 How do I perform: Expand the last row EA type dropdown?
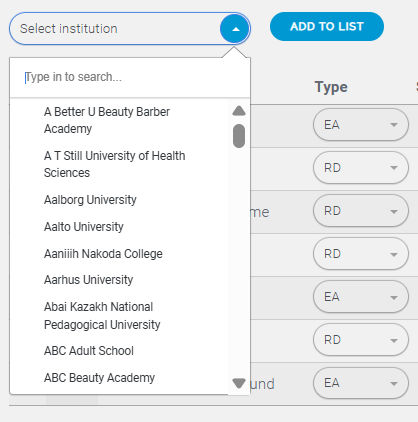[361, 383]
